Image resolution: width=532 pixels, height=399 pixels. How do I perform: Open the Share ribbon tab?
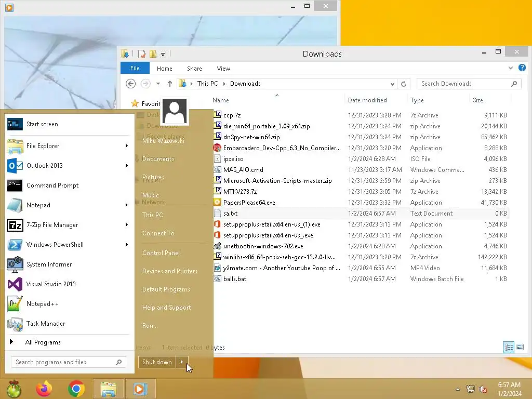click(x=194, y=69)
